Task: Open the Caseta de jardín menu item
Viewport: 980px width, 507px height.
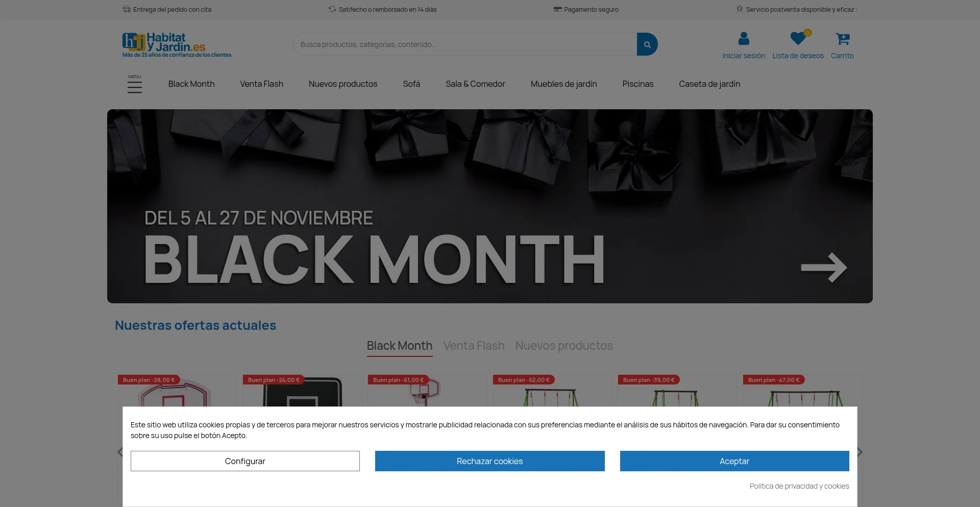Action: coord(709,84)
